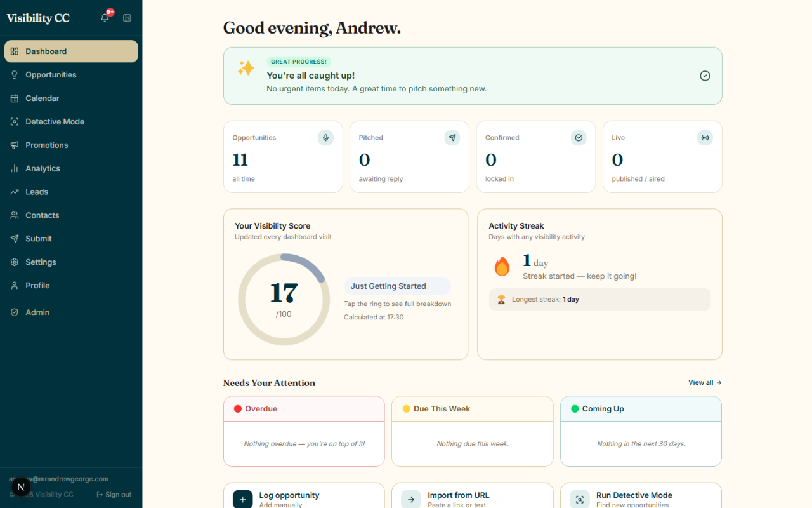
Task: Tap the visibility score ring
Action: coord(284,299)
